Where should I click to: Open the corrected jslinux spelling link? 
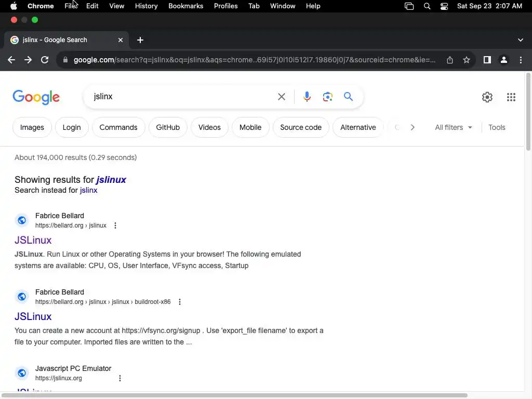(111, 180)
